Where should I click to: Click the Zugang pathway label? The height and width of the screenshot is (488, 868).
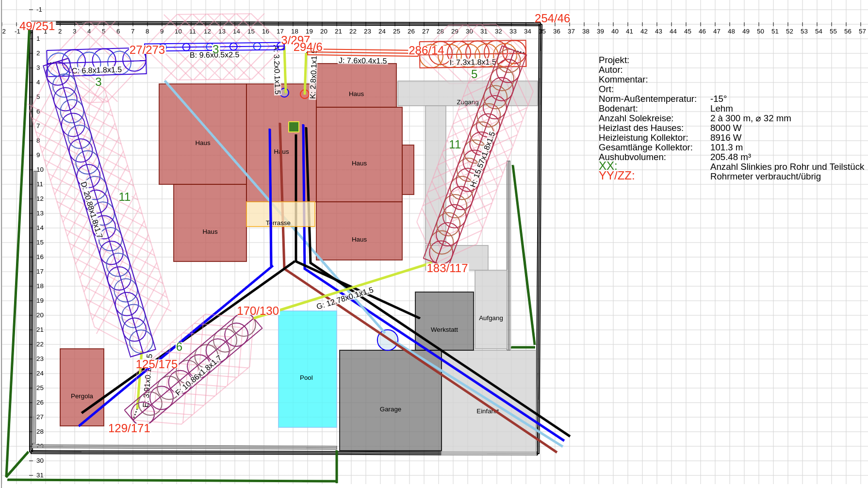pyautogui.click(x=467, y=102)
